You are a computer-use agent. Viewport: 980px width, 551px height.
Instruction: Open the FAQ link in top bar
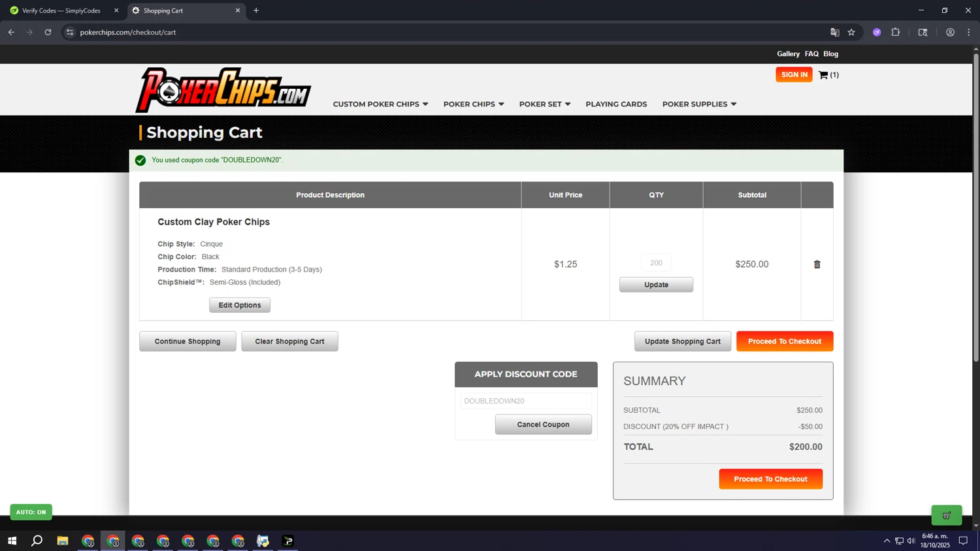pos(811,54)
